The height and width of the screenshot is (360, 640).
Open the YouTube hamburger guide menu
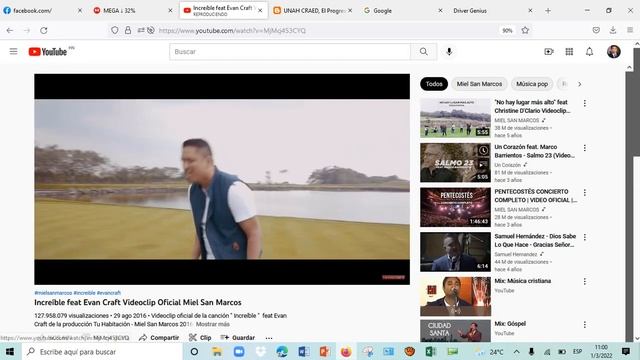(x=13, y=51)
